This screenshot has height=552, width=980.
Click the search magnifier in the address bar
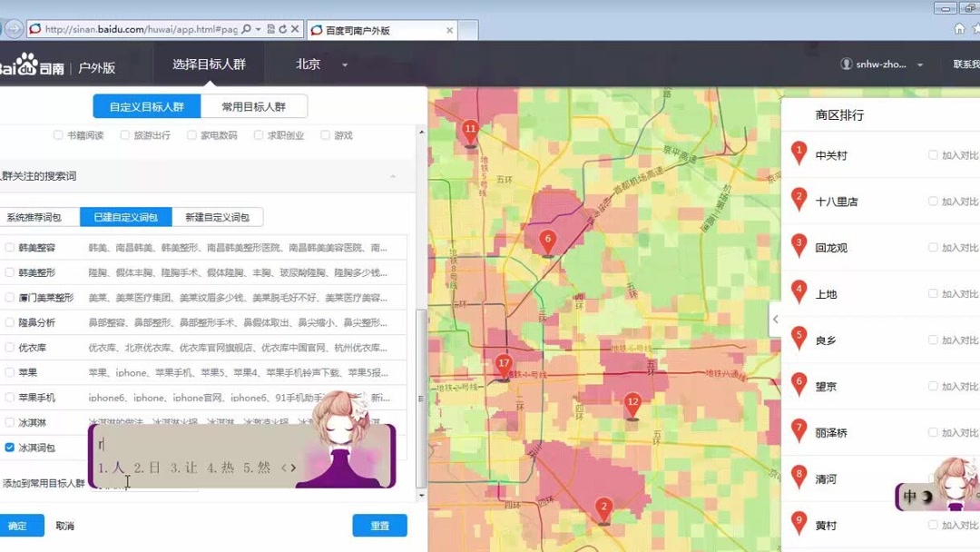click(245, 28)
